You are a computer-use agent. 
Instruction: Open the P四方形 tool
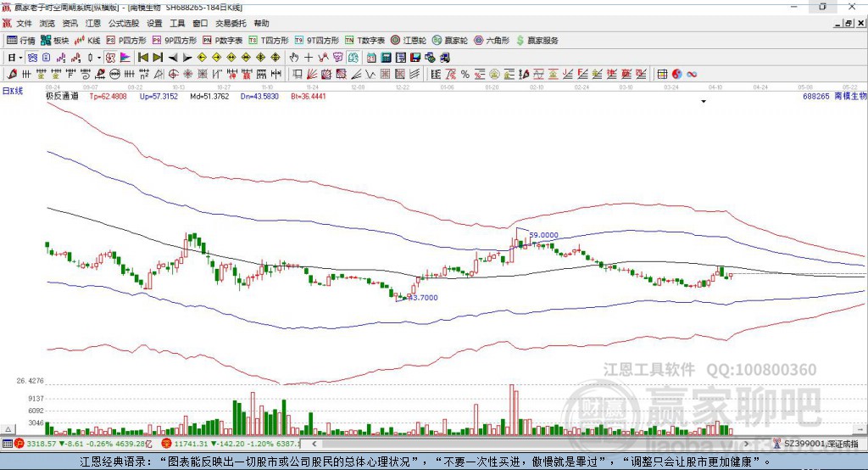coord(126,41)
